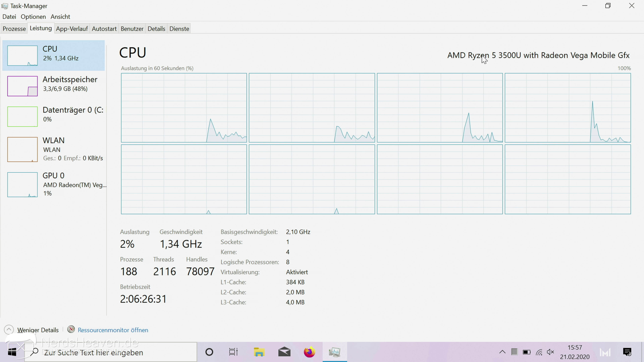
Task: Click the Auslastung in 60 Sekunden label
Action: 157,68
